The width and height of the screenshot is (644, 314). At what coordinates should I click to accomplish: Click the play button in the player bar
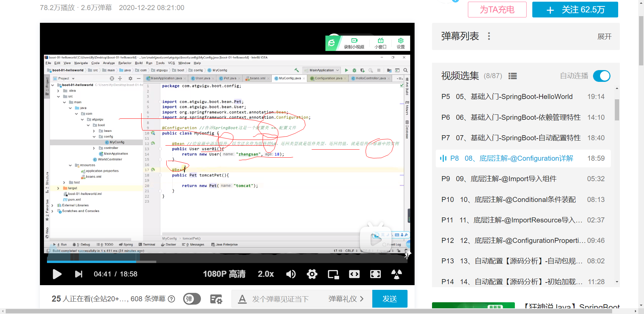coord(57,274)
